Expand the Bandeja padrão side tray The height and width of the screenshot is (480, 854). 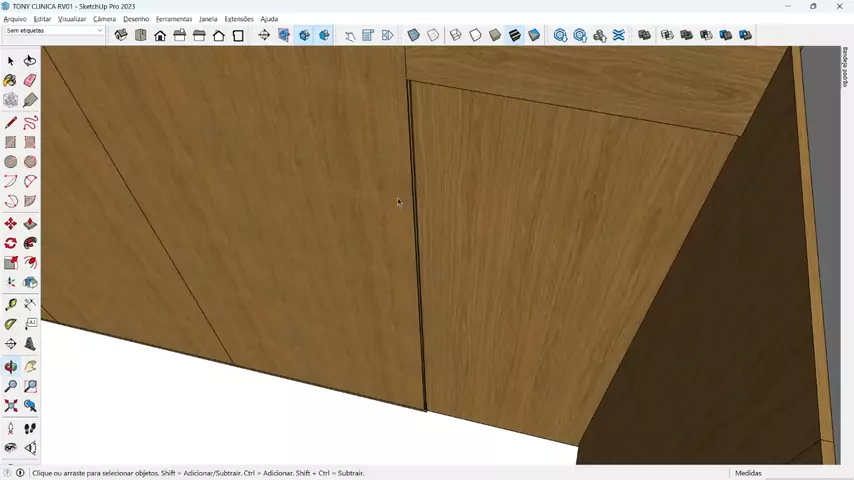[846, 67]
